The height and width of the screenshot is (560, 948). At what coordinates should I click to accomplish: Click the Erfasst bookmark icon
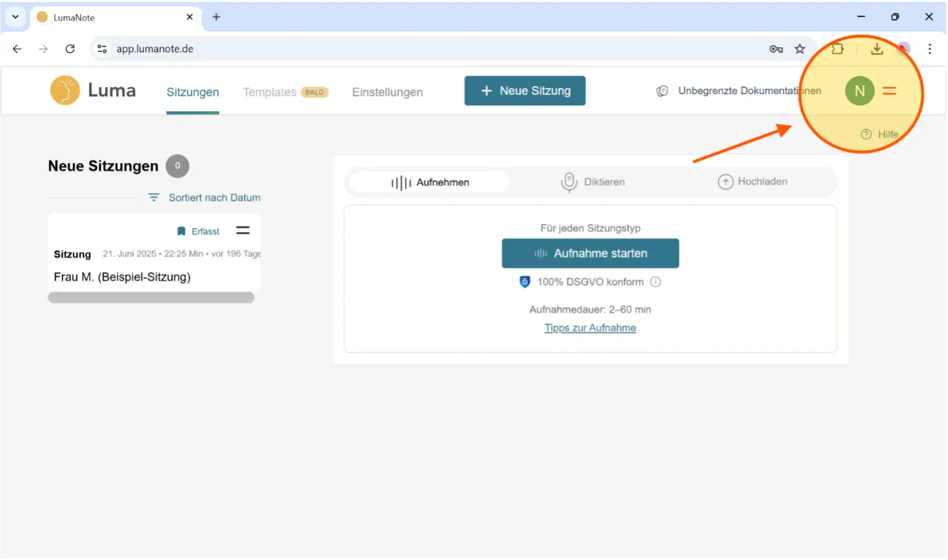coord(181,231)
